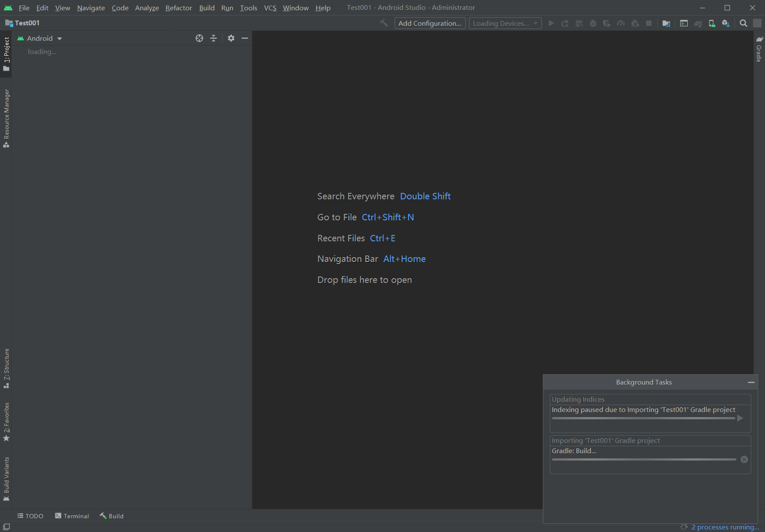Viewport: 765px width, 532px height.
Task: Hide the Project panel with minus icon
Action: point(245,38)
